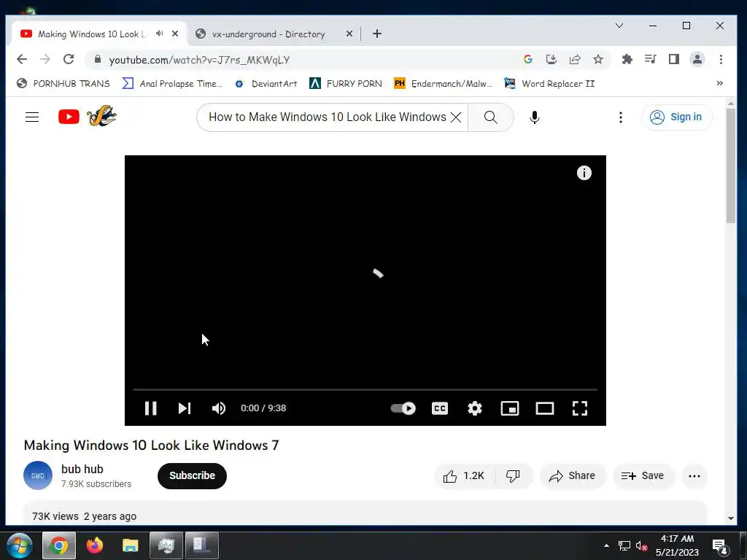
Task: Open Firefox from taskbar
Action: click(94, 545)
